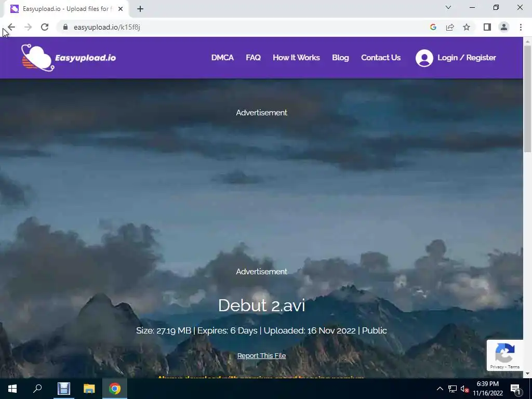The image size is (532, 399).
Task: Click Report This File link
Action: tap(261, 355)
